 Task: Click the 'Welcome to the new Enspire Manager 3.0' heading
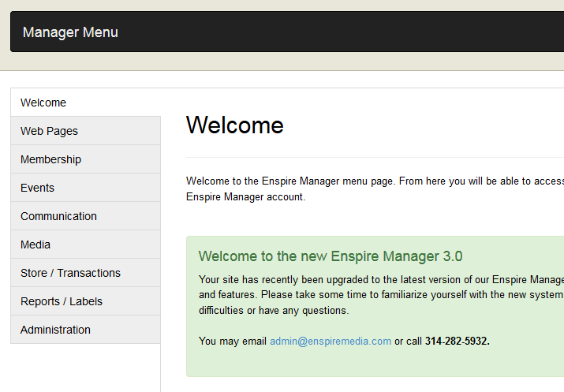tap(331, 256)
